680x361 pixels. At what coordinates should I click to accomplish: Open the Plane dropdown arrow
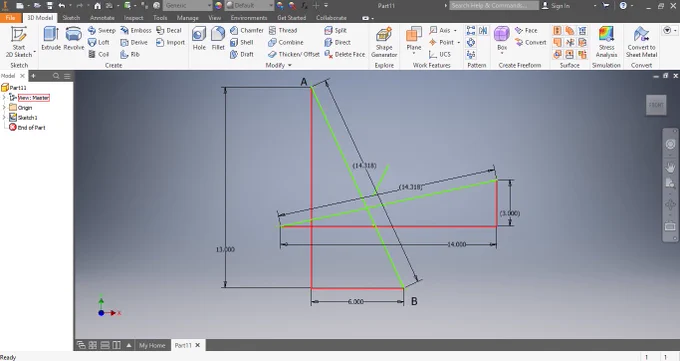[414, 53]
